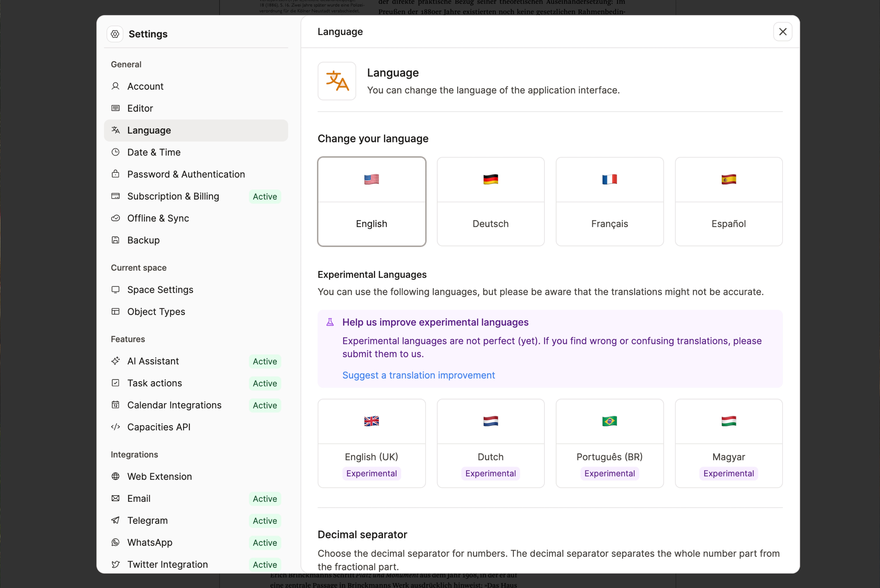Select Português (BR) experimental language
The image size is (880, 588).
pos(610,443)
